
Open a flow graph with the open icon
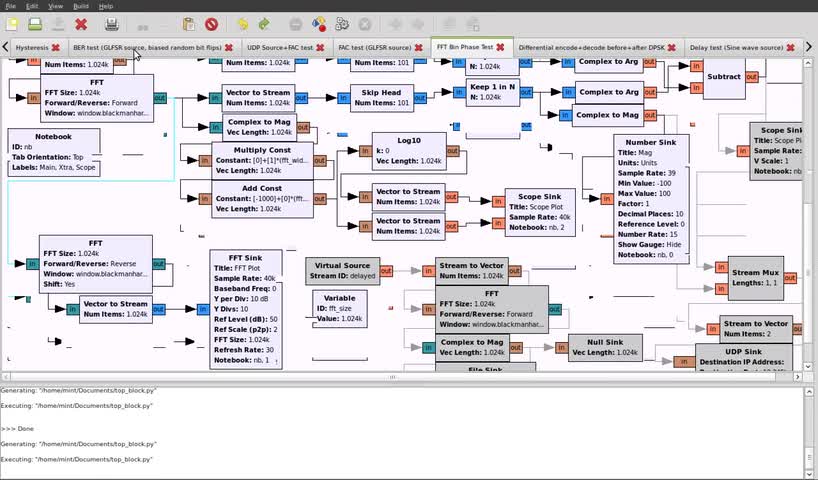coord(35,24)
